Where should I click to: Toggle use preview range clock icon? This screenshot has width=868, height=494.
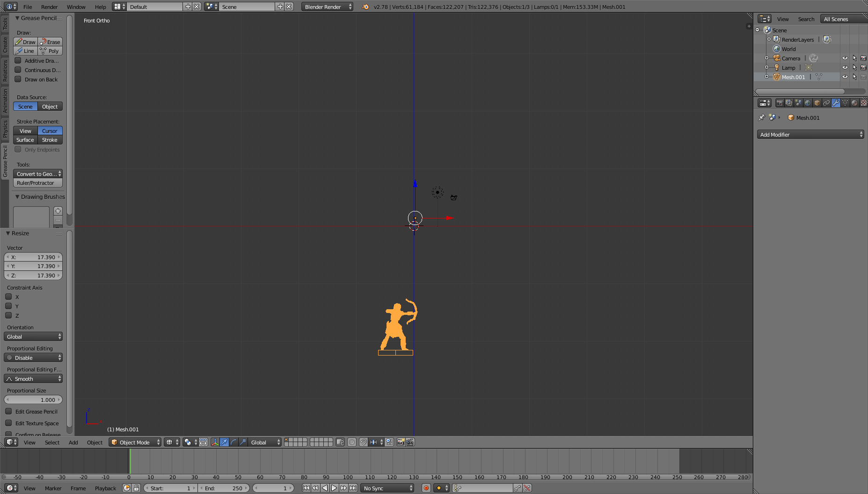point(127,488)
